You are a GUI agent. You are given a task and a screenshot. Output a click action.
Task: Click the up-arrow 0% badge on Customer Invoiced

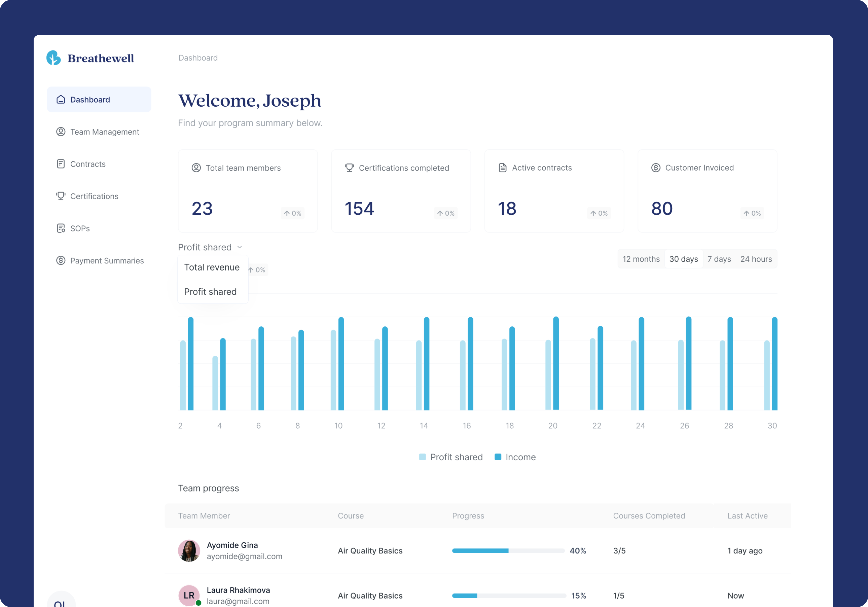coord(752,213)
